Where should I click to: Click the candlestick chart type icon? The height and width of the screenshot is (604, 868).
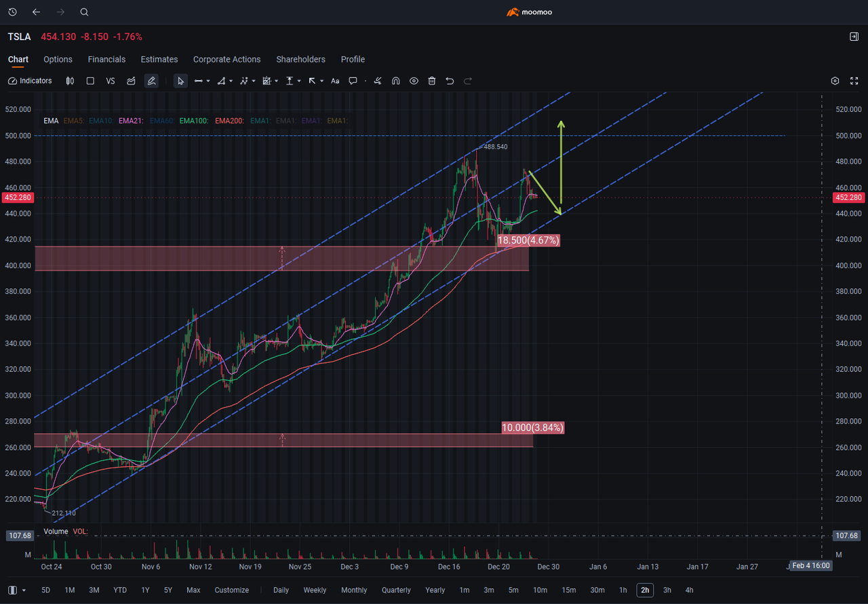[x=70, y=81]
